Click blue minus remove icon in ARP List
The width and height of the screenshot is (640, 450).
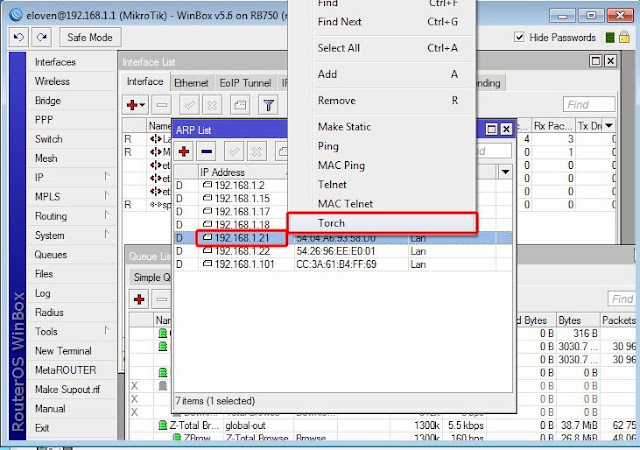(207, 151)
